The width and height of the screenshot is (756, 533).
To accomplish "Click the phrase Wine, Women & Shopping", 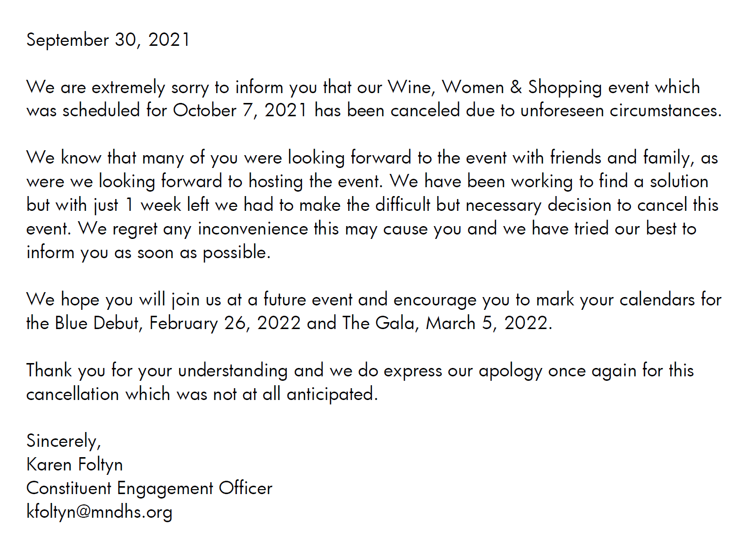I will click(495, 87).
